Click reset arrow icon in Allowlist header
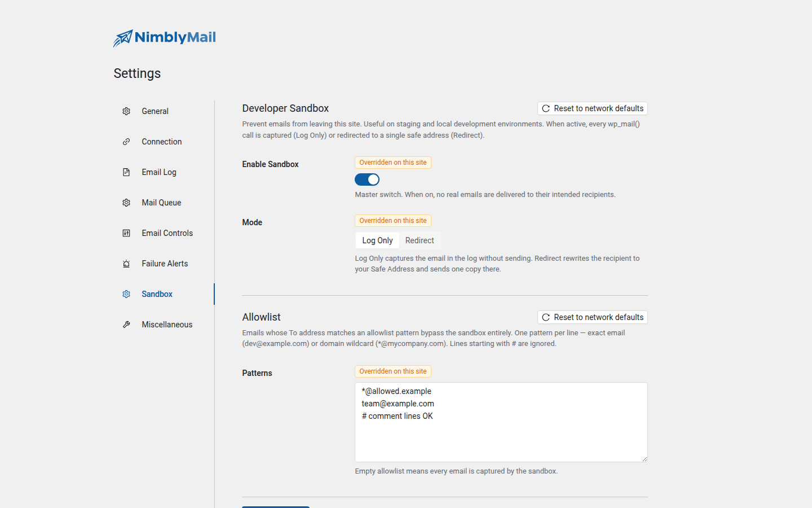The height and width of the screenshot is (508, 812). click(x=546, y=317)
